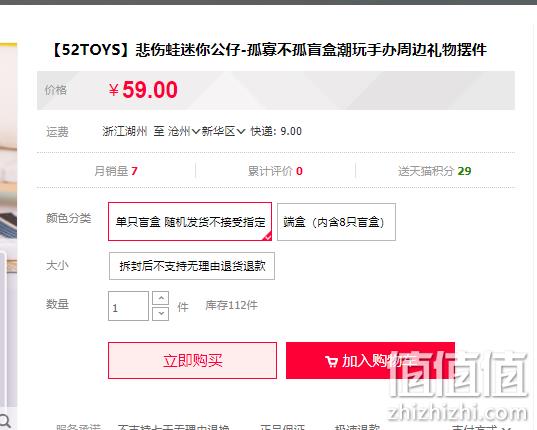Select 端盒（内含8只盲盒）option

coord(336,222)
